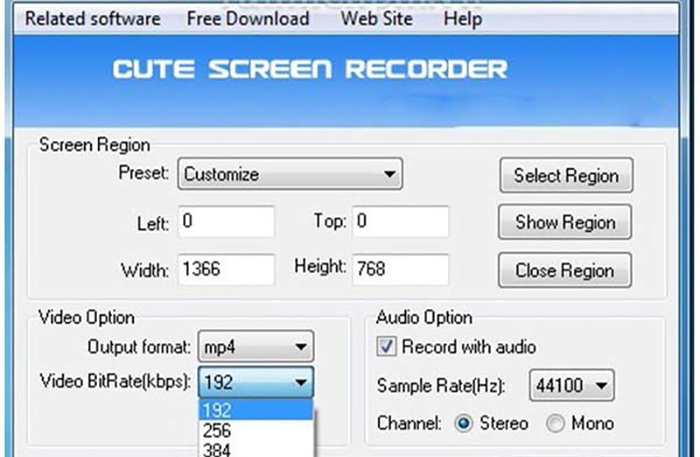Open the Web Site menu
This screenshot has width=700, height=457.
(x=377, y=19)
